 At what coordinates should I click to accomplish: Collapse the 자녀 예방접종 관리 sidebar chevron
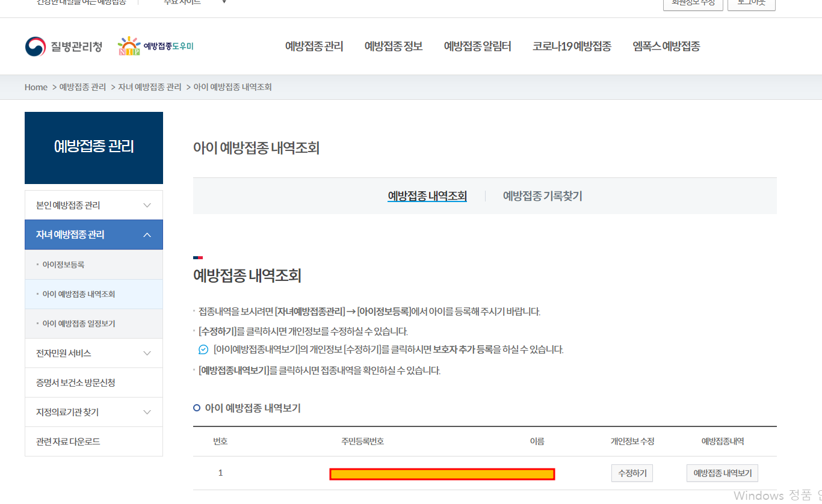point(147,235)
